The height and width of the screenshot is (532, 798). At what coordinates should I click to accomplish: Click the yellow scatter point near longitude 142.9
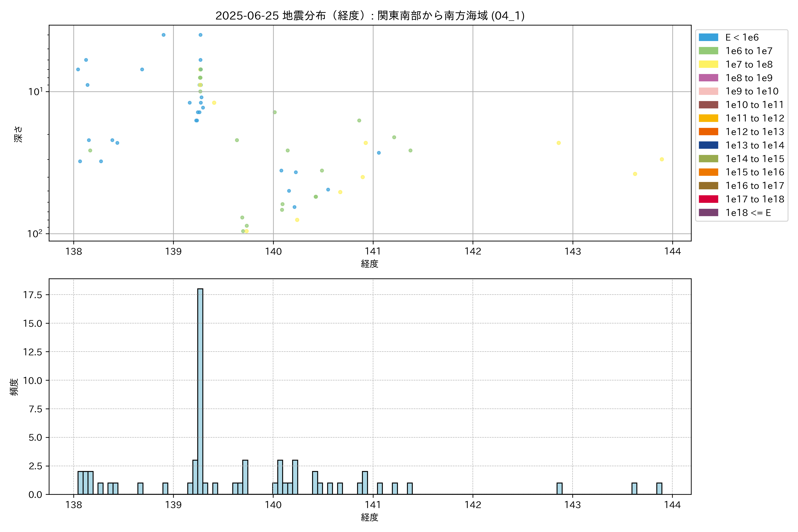click(x=558, y=143)
